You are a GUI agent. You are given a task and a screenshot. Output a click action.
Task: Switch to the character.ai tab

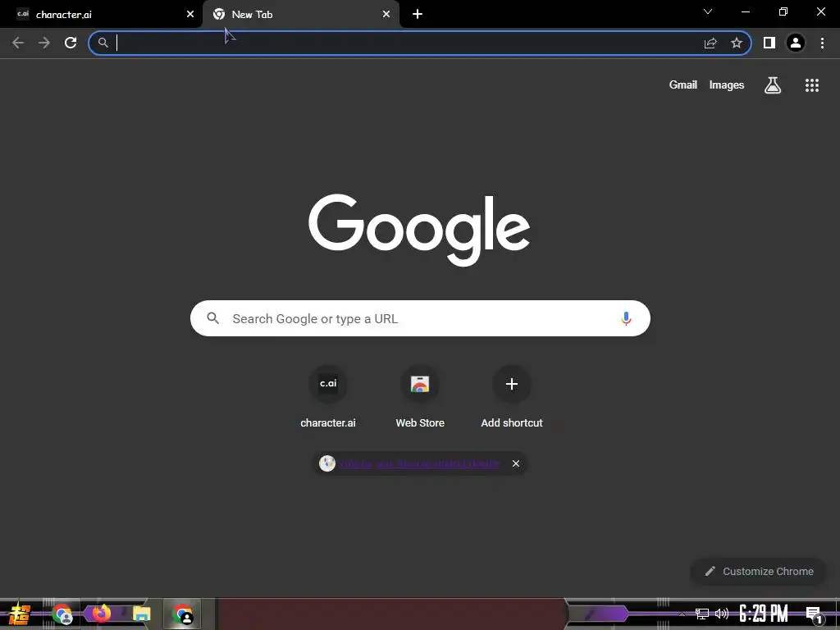click(x=101, y=15)
